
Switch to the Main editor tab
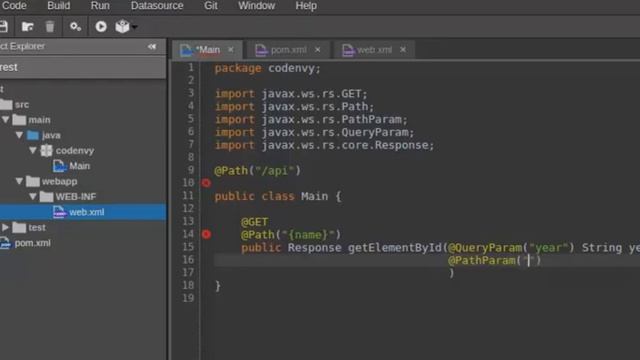208,50
